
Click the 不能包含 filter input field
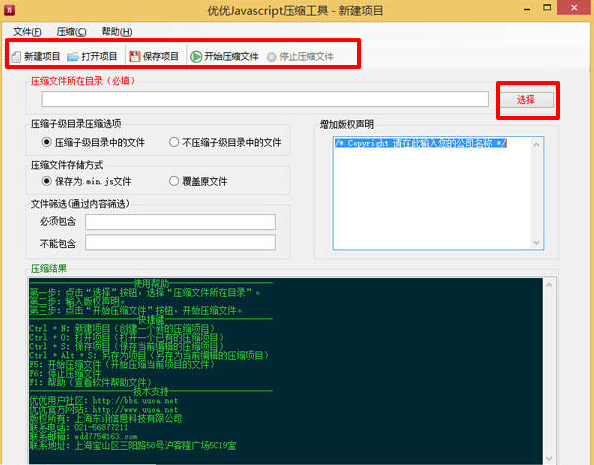(180, 243)
